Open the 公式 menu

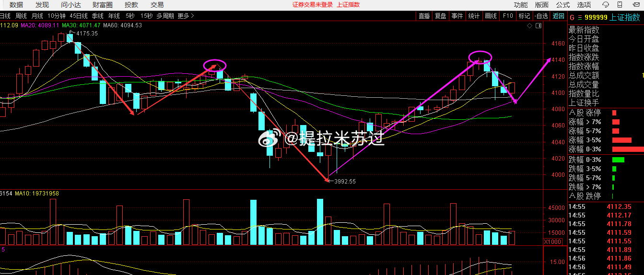(x=563, y=5)
